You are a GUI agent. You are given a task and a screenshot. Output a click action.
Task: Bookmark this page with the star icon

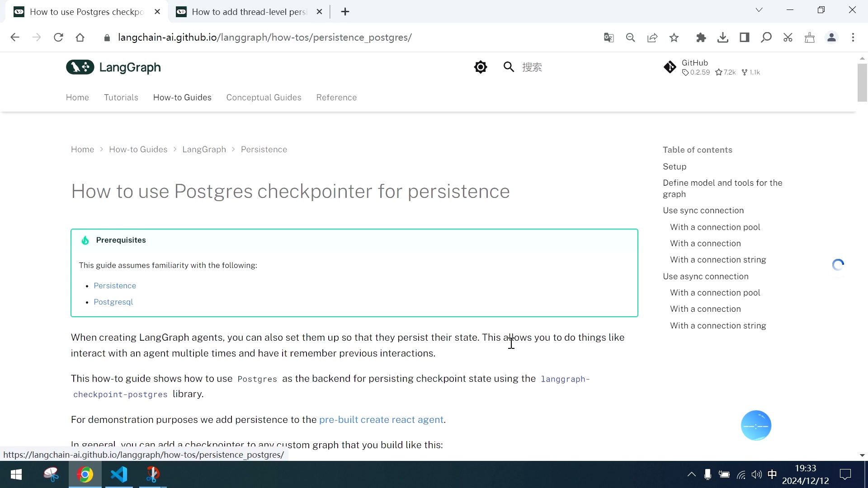pos(674,38)
